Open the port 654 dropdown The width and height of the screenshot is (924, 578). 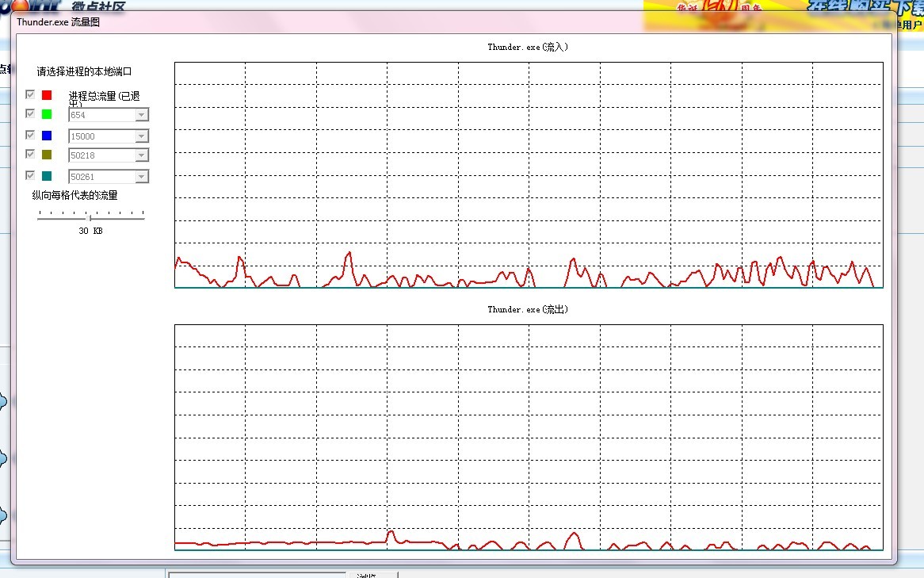click(141, 115)
